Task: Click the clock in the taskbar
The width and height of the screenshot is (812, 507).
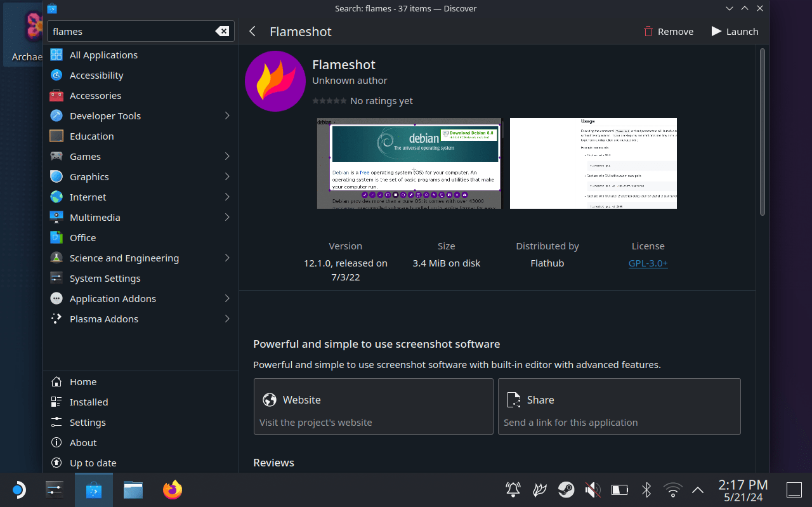Action: [743, 490]
